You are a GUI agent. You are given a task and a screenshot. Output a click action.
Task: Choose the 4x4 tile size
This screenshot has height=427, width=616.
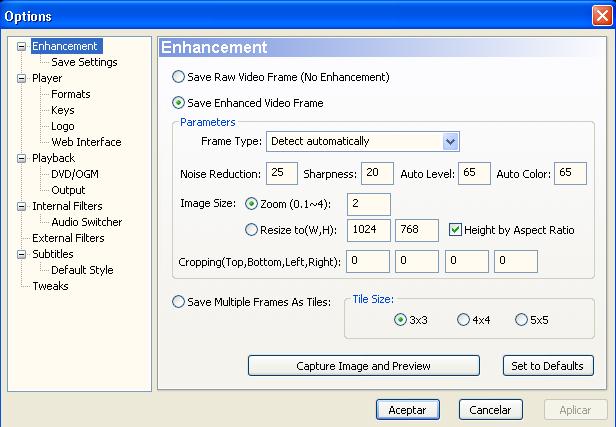pyautogui.click(x=463, y=320)
